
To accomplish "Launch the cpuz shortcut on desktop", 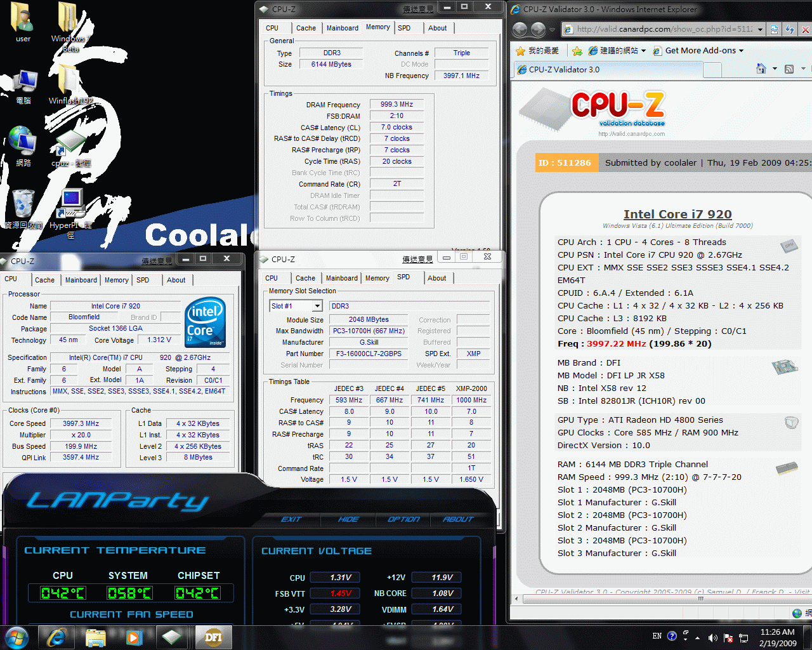I will pos(70,148).
